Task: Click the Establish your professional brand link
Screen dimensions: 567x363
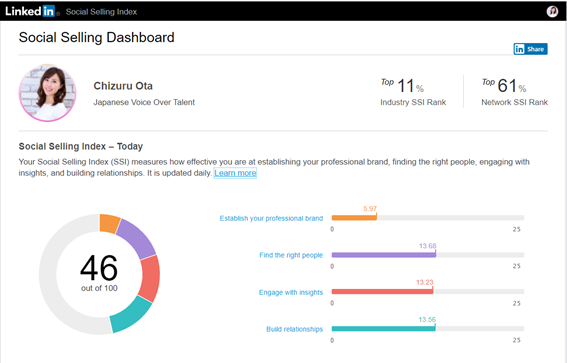Action: click(x=271, y=218)
